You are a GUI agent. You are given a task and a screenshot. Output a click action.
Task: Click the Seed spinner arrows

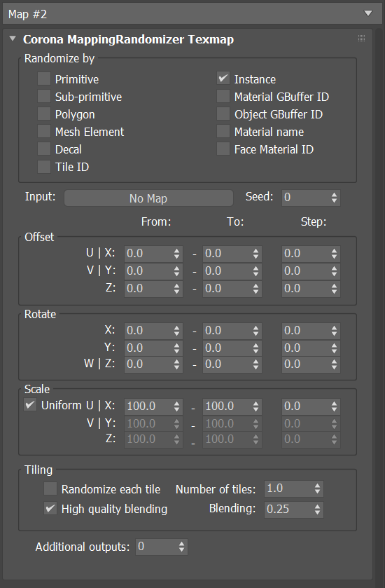pos(335,198)
